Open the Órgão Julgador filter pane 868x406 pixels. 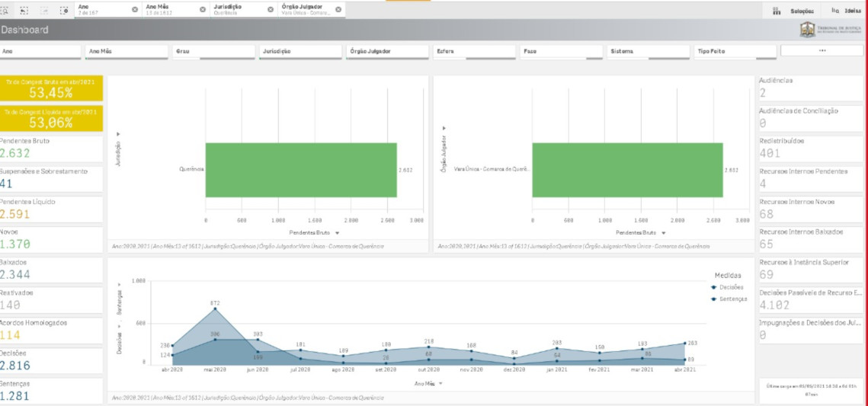pyautogui.click(x=388, y=52)
